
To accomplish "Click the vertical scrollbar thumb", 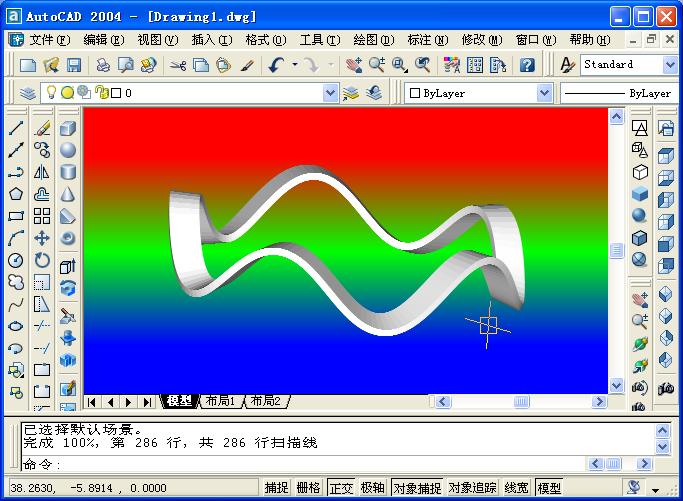I will tap(616, 250).
